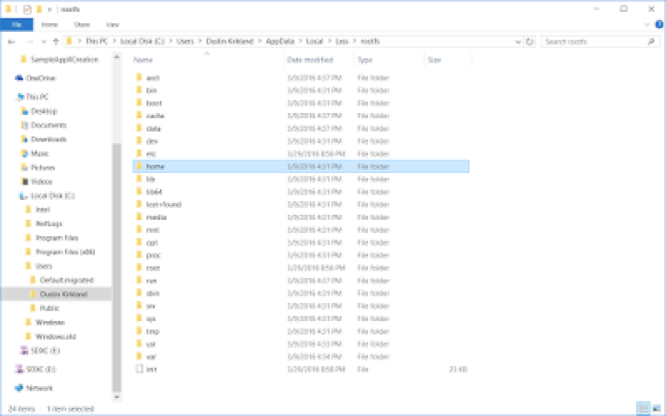Screen dimensions: 666x416
Task: Open the Share ribbon tab
Action: [82, 25]
